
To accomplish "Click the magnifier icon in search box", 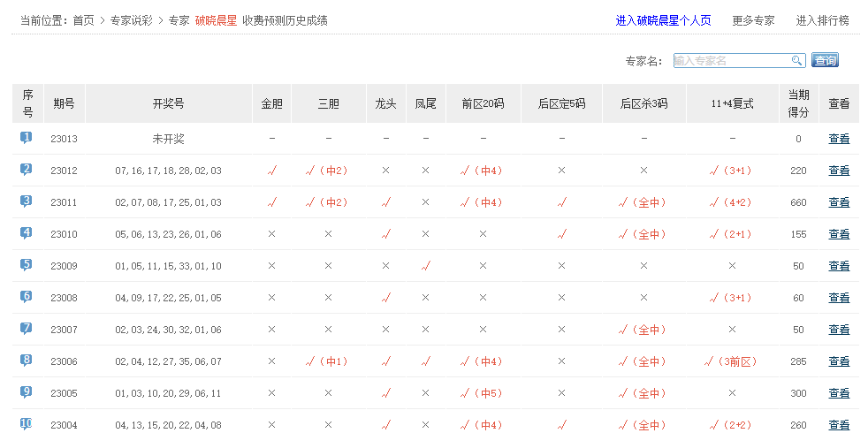I will click(x=796, y=60).
